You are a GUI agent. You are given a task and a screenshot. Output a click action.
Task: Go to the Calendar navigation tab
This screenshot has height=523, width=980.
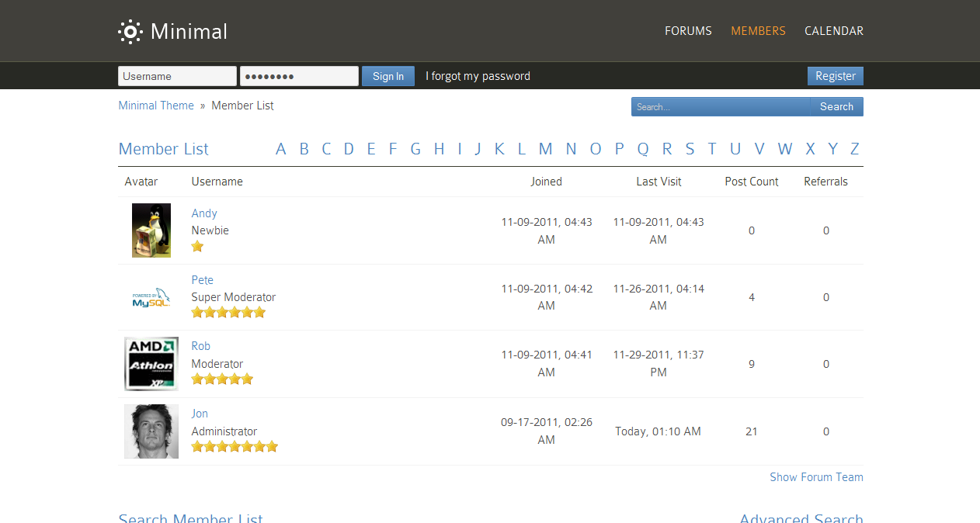[x=834, y=31]
